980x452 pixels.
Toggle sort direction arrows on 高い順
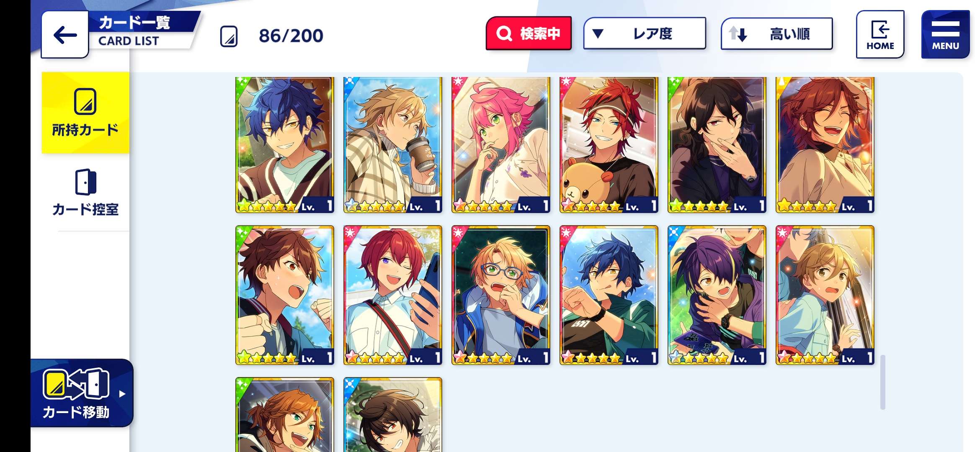coord(738,34)
